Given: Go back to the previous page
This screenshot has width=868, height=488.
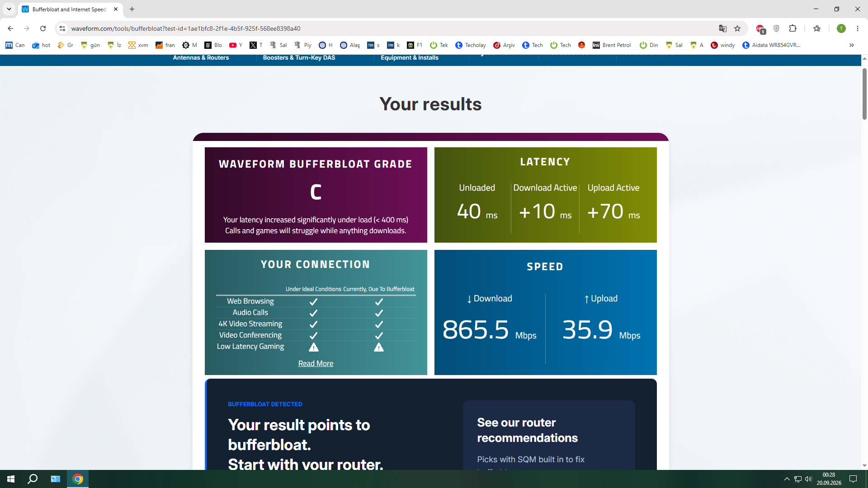Looking at the screenshot, I should coord(10,28).
